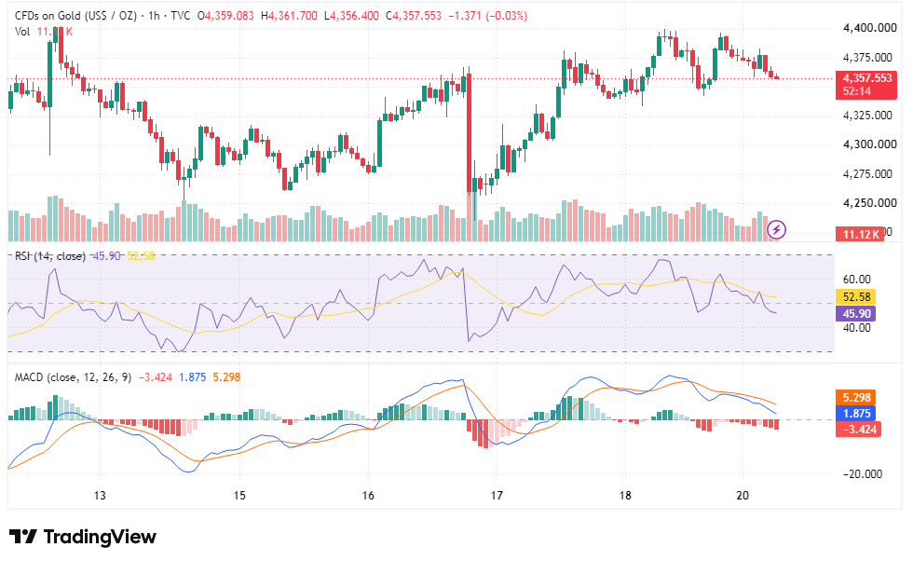Click date 13 on the time axis

(101, 496)
